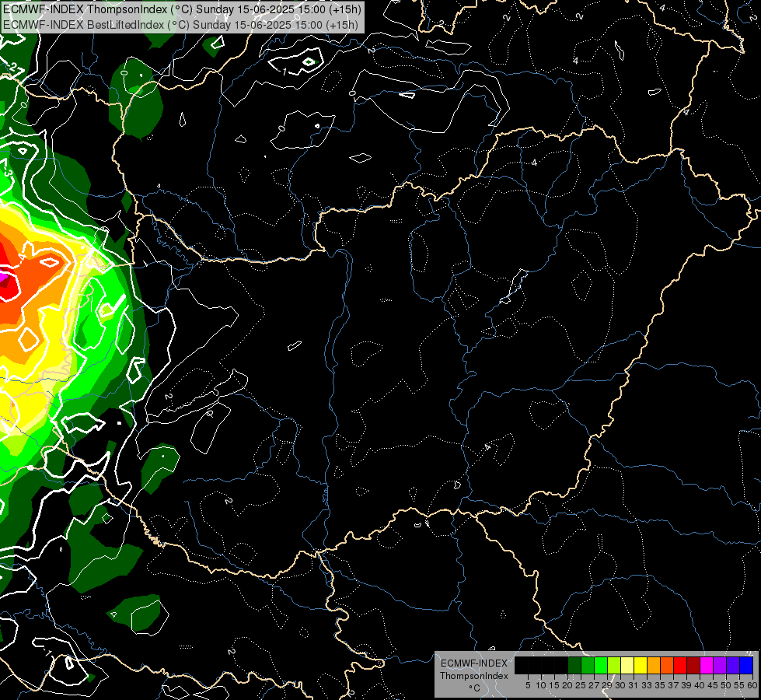Click the legend tick value 5
The height and width of the screenshot is (700, 761).
(528, 685)
